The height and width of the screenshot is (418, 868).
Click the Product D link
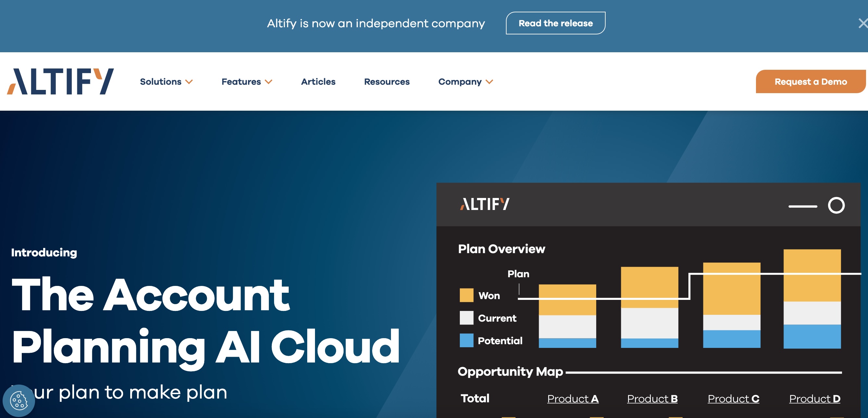click(814, 399)
